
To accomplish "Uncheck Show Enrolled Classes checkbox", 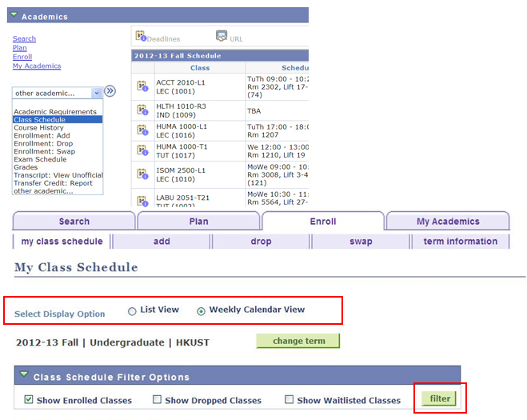I will [29, 400].
